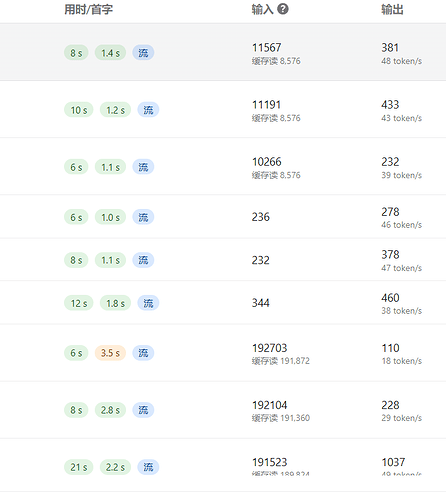Image resolution: width=446 pixels, height=500 pixels.
Task: Select the 2.2 s first-token tag
Action: (x=115, y=467)
